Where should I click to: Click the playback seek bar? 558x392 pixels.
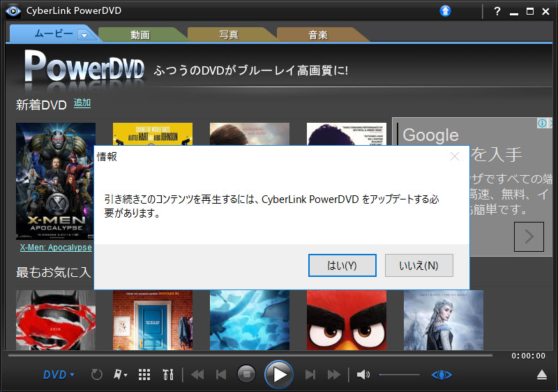pos(250,355)
